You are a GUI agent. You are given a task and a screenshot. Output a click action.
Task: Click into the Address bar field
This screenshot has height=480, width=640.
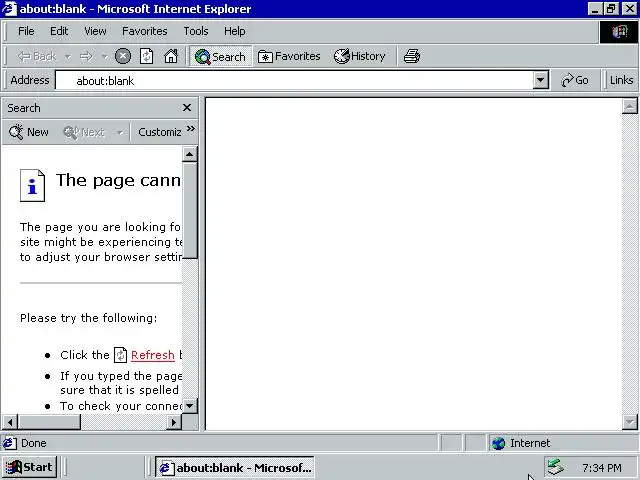click(294, 80)
